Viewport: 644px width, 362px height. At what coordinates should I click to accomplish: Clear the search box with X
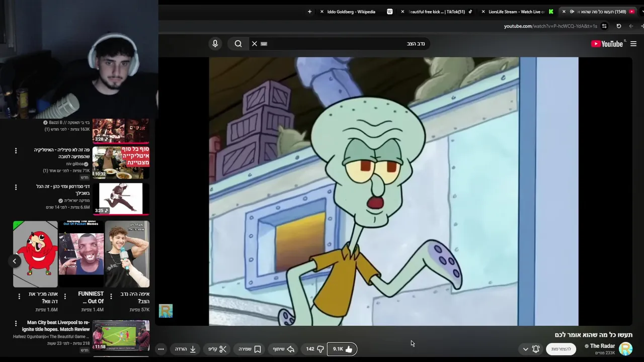[x=255, y=44]
